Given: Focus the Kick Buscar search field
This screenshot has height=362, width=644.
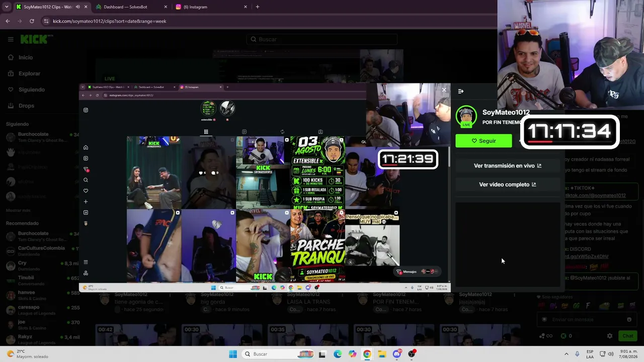Looking at the screenshot, I should 322,39.
